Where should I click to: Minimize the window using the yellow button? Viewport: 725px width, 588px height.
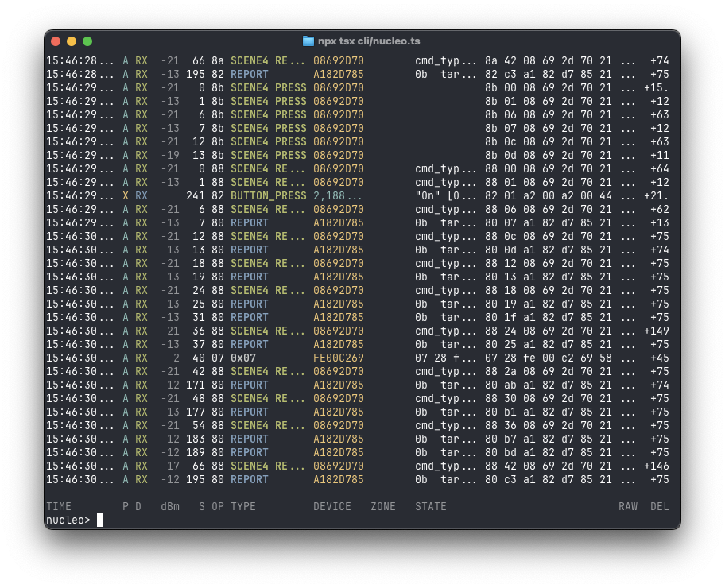coord(72,41)
